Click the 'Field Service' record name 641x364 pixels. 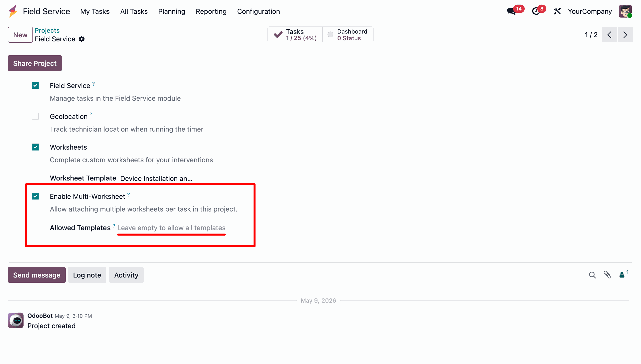(x=55, y=39)
